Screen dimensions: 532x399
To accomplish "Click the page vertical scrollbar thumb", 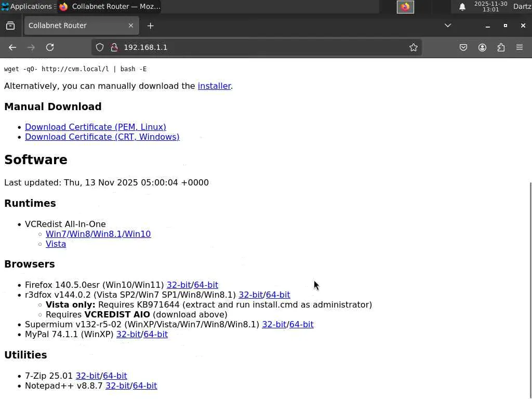I will point(530,290).
